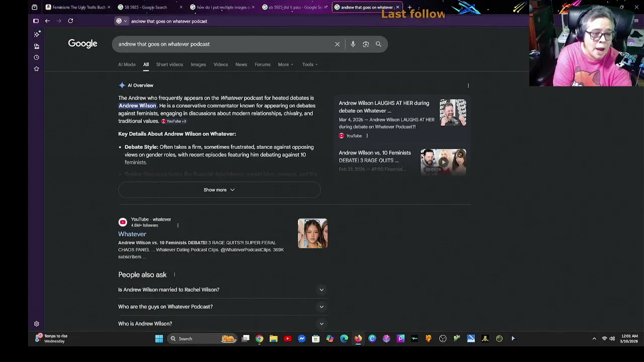644x362 pixels.
Task: Open the weather widget 'Temps to rise'
Action: pos(52,338)
